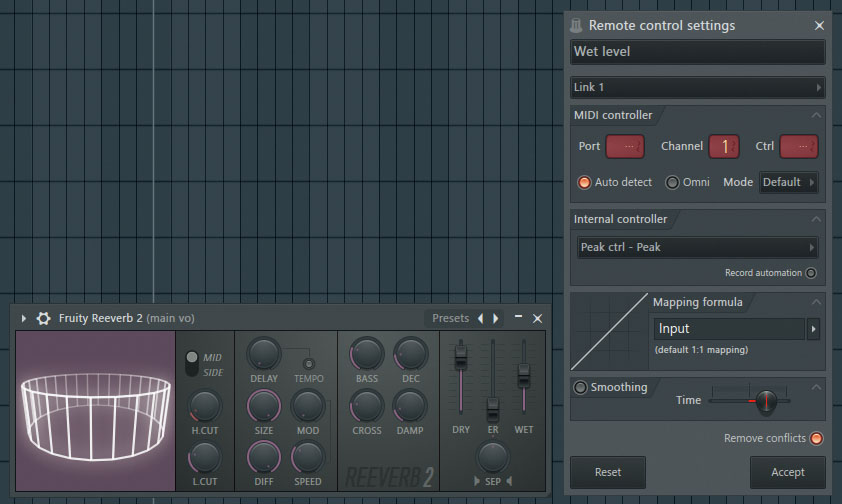Toggle the Auto detect option
Image resolution: width=842 pixels, height=504 pixels.
[584, 182]
